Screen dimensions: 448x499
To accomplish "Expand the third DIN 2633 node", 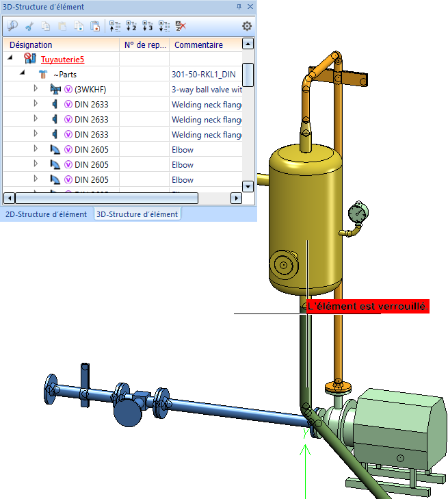I will 36,133.
